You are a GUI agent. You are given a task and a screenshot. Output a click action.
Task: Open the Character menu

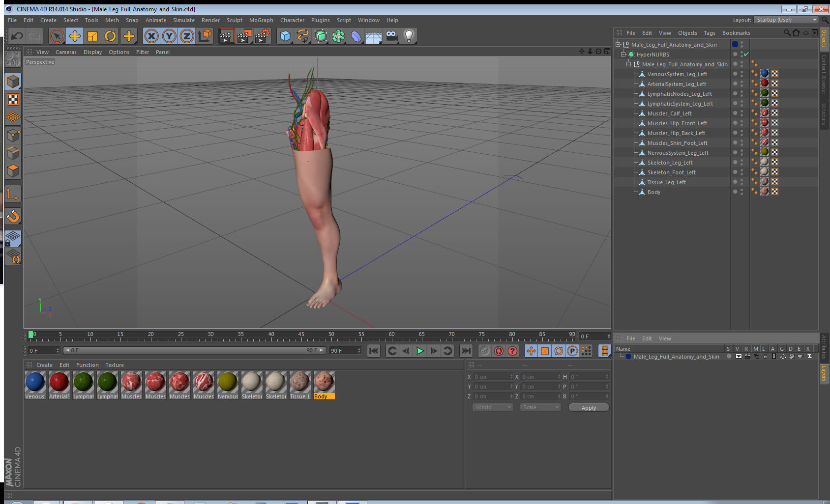click(x=292, y=20)
